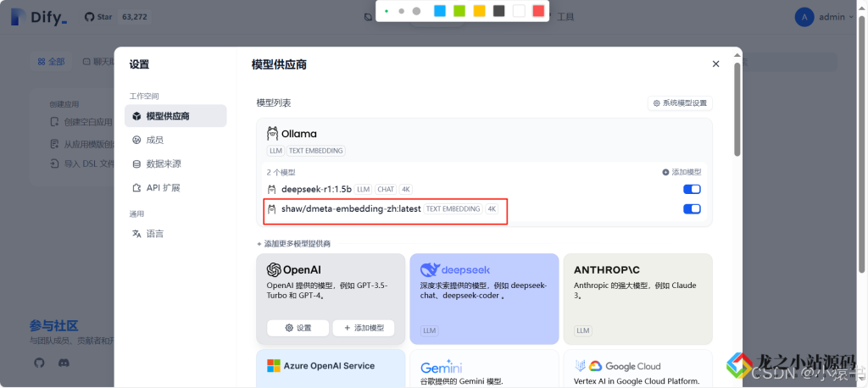Click the Google Cloud logo icon

[x=595, y=366]
